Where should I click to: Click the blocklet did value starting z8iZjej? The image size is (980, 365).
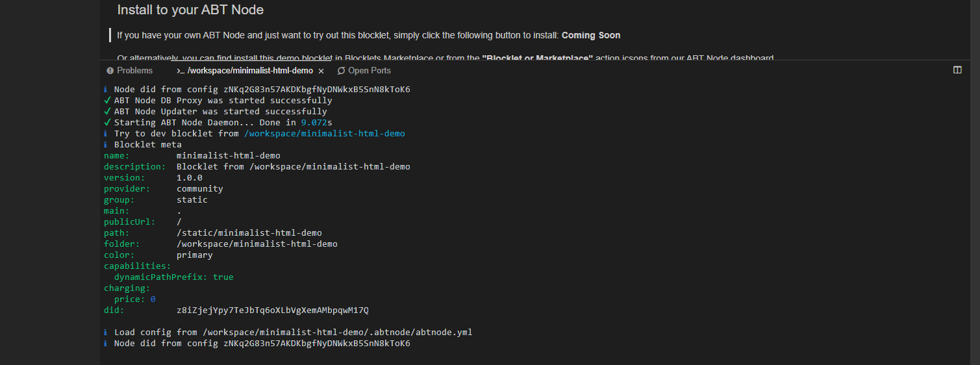coord(272,310)
